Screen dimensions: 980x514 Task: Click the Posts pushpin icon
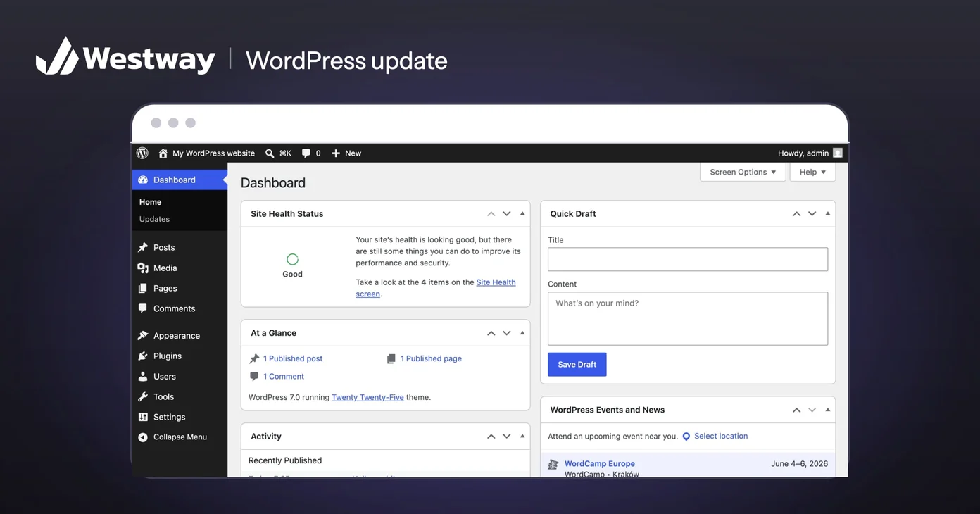(x=143, y=247)
